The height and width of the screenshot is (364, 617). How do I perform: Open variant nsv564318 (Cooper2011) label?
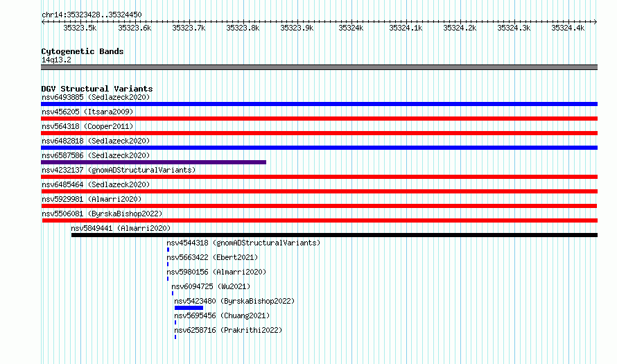(87, 126)
